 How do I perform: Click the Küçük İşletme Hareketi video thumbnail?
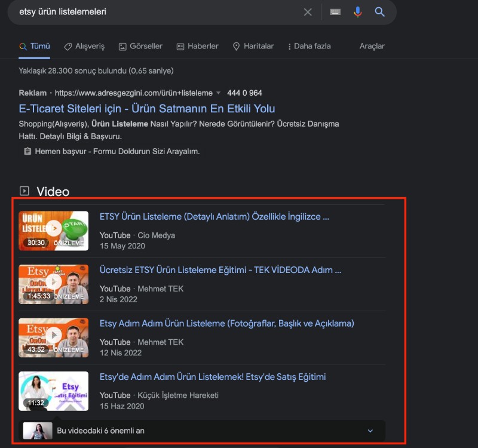pyautogui.click(x=53, y=391)
